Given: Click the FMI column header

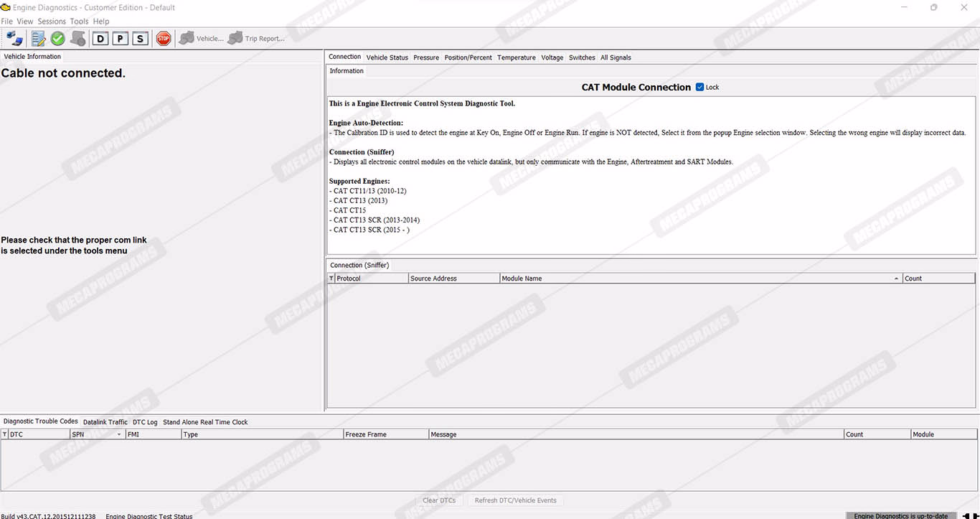Looking at the screenshot, I should tap(153, 434).
